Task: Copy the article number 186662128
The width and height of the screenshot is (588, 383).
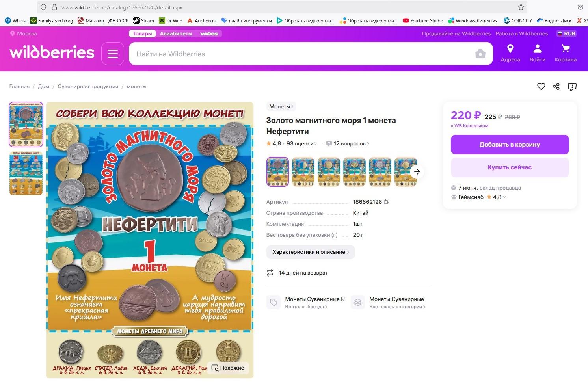Action: click(387, 201)
